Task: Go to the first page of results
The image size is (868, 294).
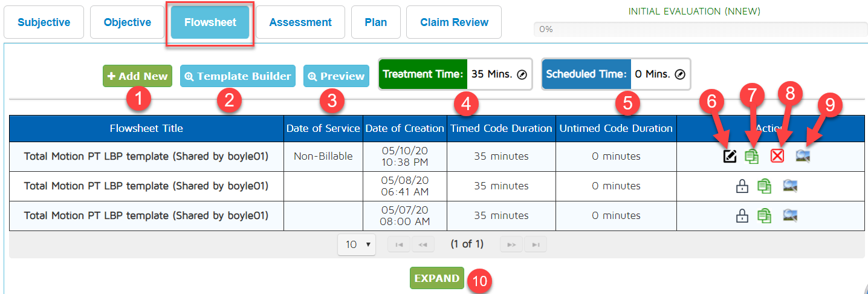Action: (399, 244)
